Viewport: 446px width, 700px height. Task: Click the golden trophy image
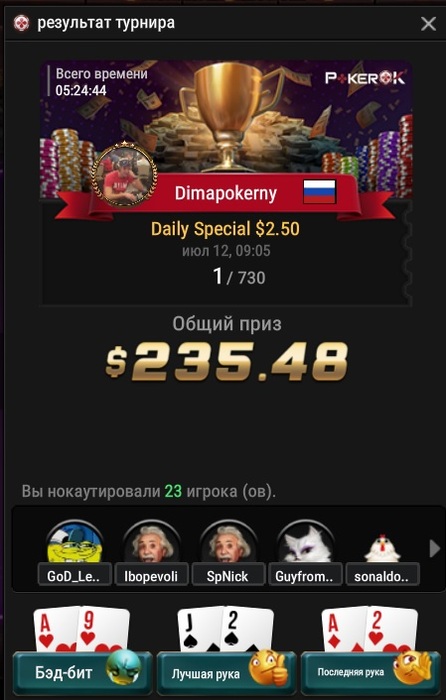(x=229, y=115)
